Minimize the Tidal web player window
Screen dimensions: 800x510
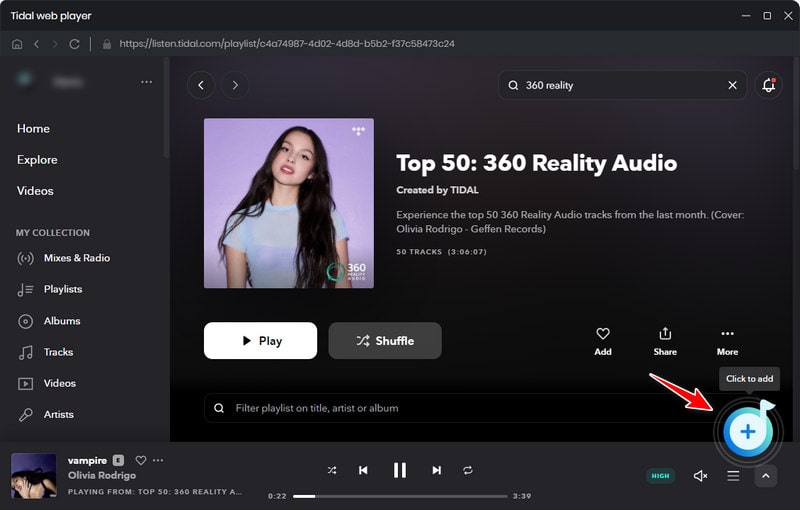(x=746, y=16)
